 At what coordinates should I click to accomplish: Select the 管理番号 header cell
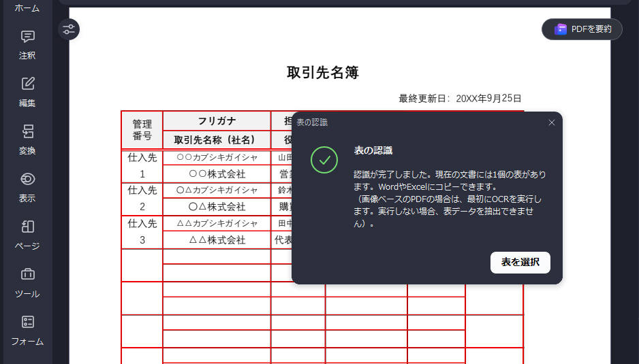click(142, 130)
